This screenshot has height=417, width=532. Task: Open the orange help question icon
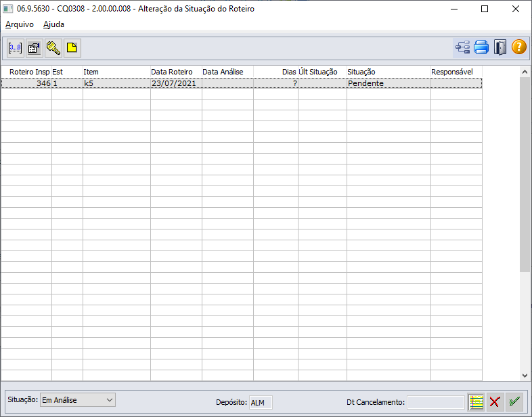pos(518,47)
